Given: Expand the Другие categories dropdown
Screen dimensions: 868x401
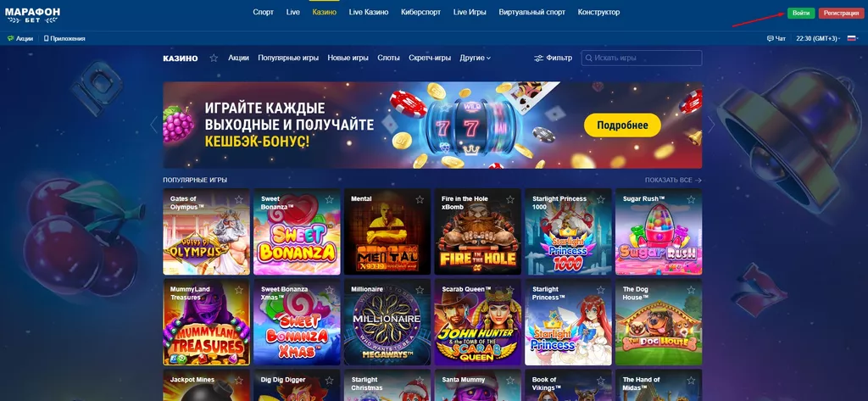Looking at the screenshot, I should pos(475,58).
